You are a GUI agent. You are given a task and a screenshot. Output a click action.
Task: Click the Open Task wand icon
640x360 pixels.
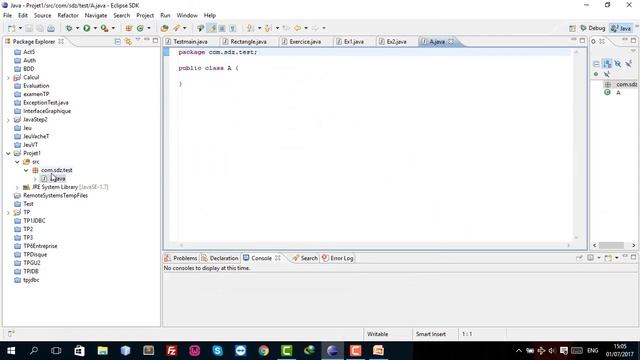176,28
